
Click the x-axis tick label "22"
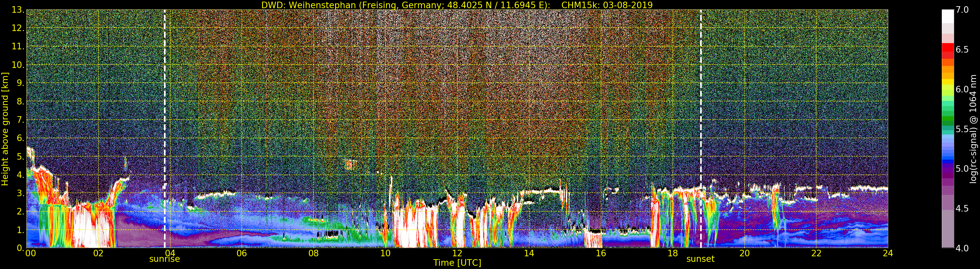click(816, 253)
